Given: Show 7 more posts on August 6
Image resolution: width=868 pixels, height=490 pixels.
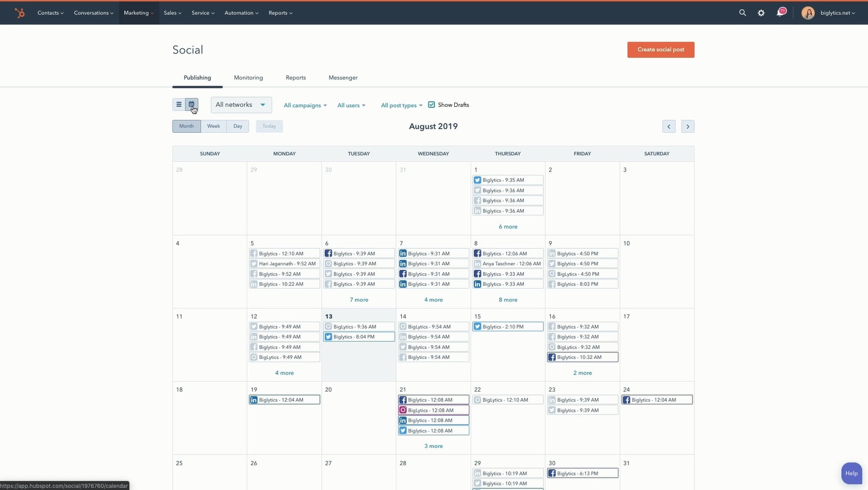Looking at the screenshot, I should (x=359, y=300).
